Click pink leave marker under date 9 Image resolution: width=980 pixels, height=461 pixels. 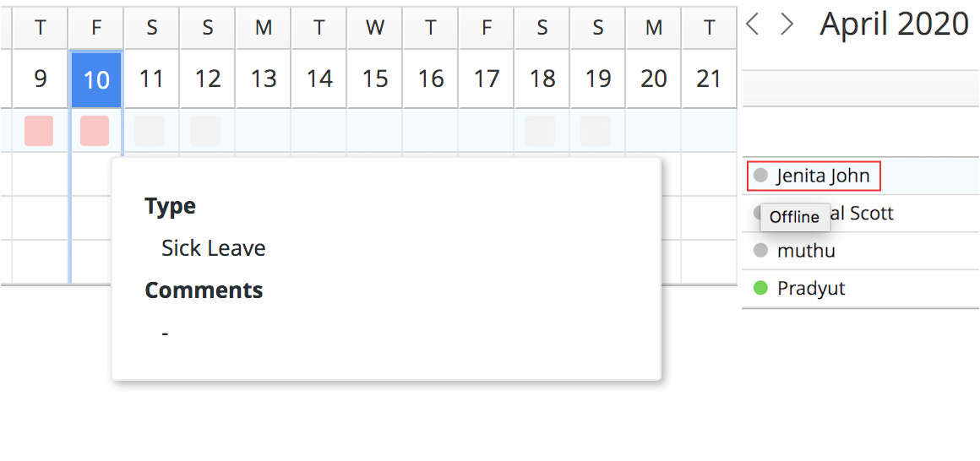click(x=39, y=131)
